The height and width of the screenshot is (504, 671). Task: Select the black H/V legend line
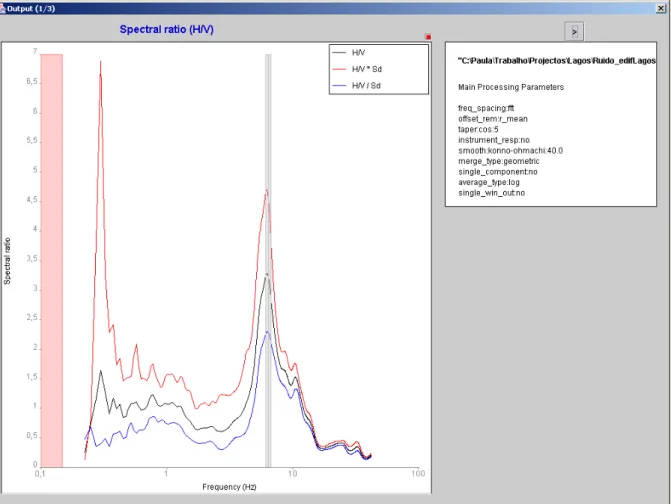click(339, 53)
